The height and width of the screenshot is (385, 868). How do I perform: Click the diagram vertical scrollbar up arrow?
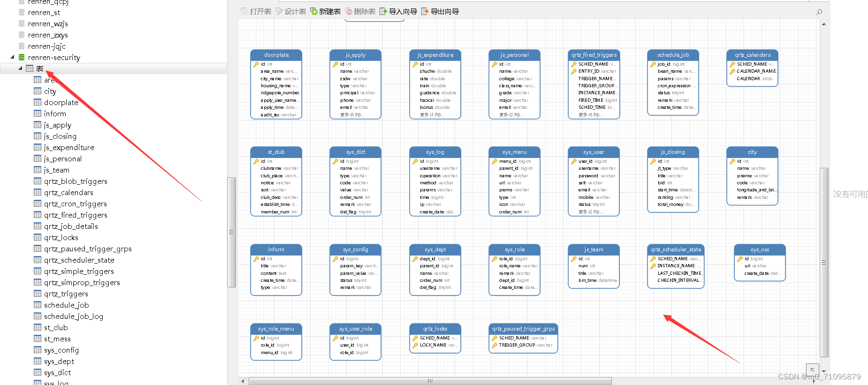(x=824, y=23)
